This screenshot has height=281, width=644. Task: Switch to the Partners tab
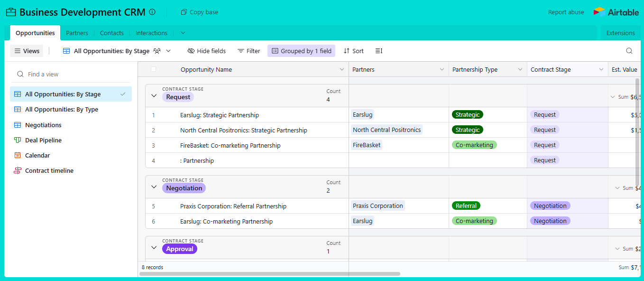pos(77,33)
